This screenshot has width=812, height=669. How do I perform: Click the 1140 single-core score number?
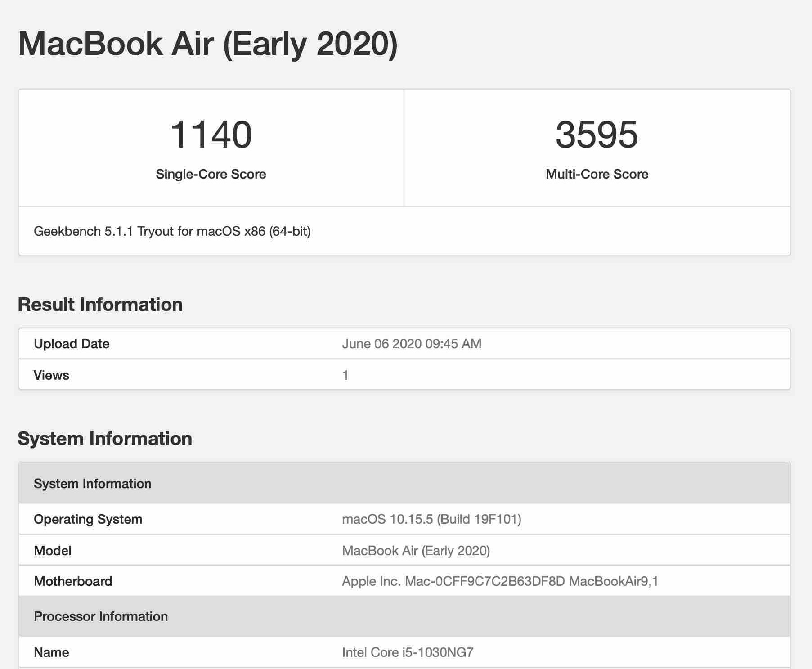(211, 135)
